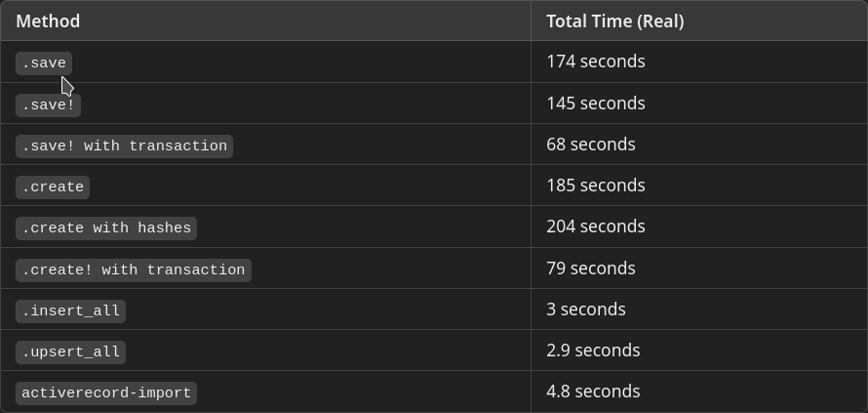Click the Method column header
Screen dimensions: 868x413
tap(48, 21)
